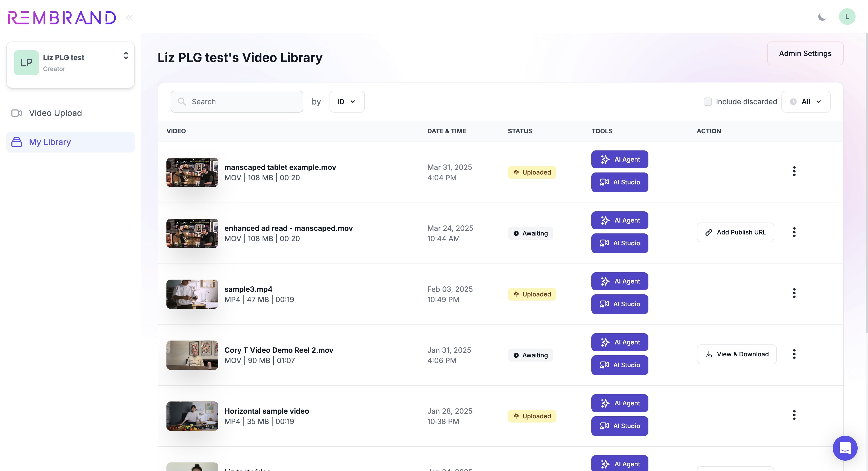Select the title manscaped tablet example.mov
868x471 pixels.
click(x=280, y=167)
